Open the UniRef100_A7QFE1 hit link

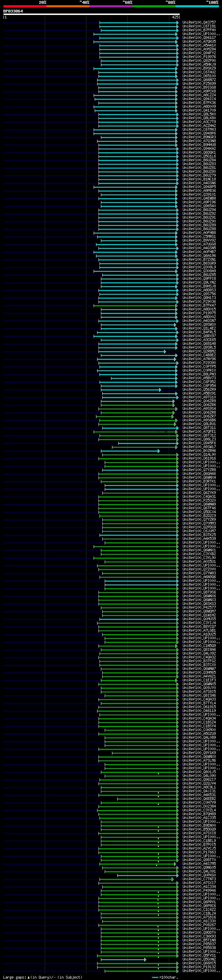click(x=199, y=431)
